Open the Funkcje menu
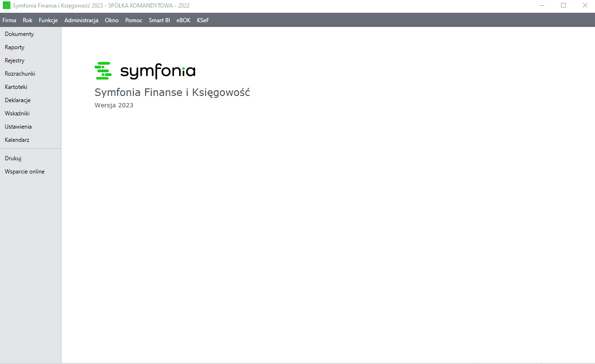 tap(48, 20)
